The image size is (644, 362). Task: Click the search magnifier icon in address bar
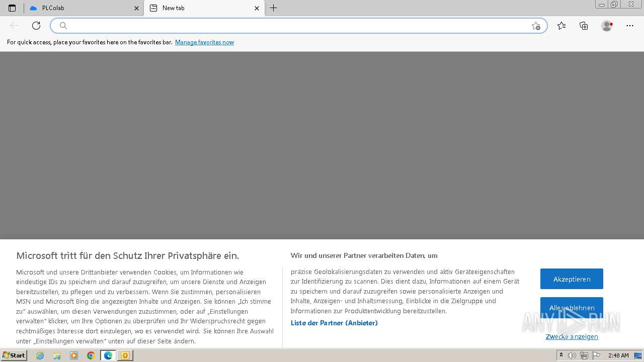pos(63,26)
